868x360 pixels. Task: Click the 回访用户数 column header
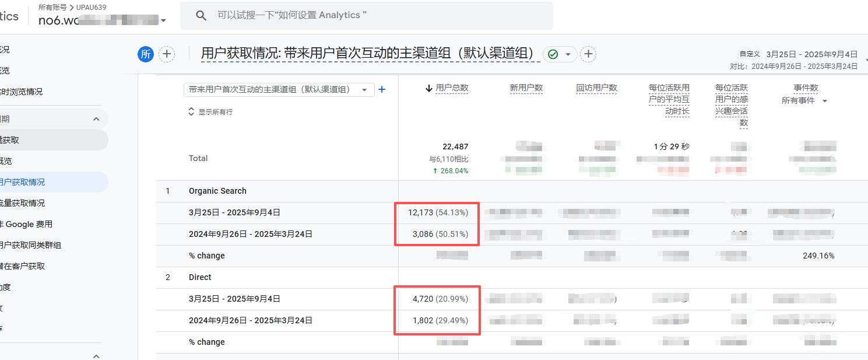click(x=596, y=88)
